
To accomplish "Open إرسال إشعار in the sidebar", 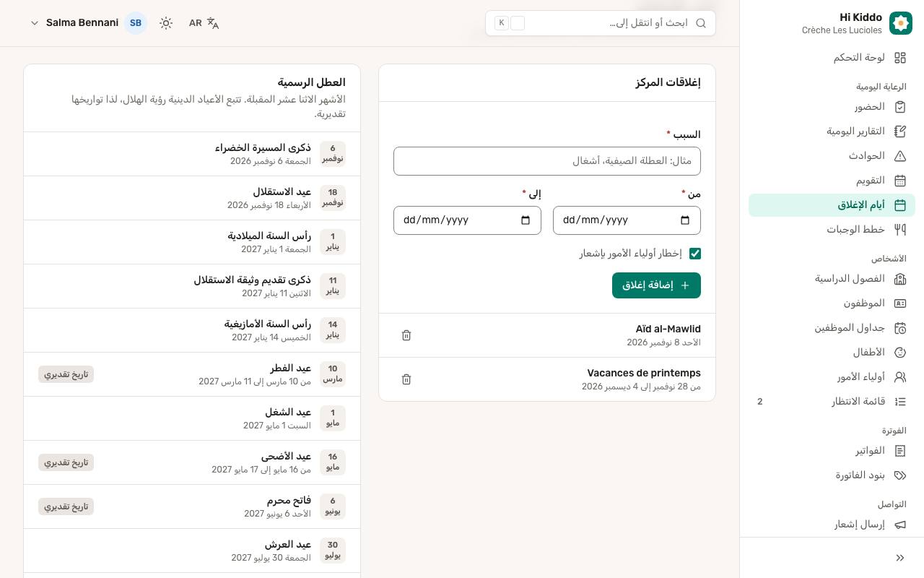I will pos(832,525).
